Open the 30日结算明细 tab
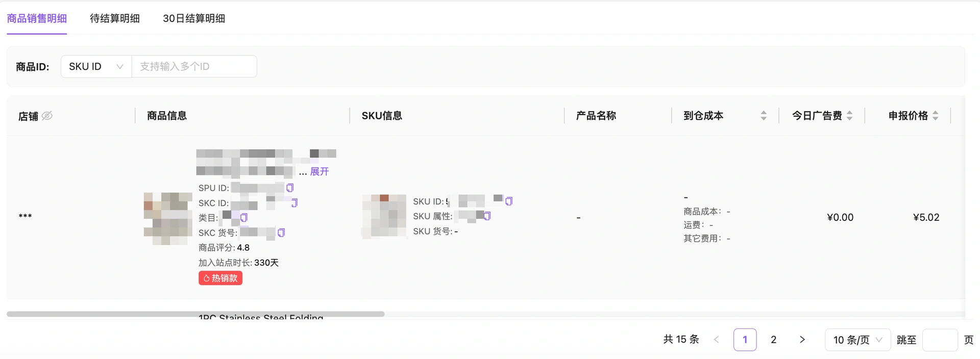This screenshot has height=359, width=980. tap(194, 18)
